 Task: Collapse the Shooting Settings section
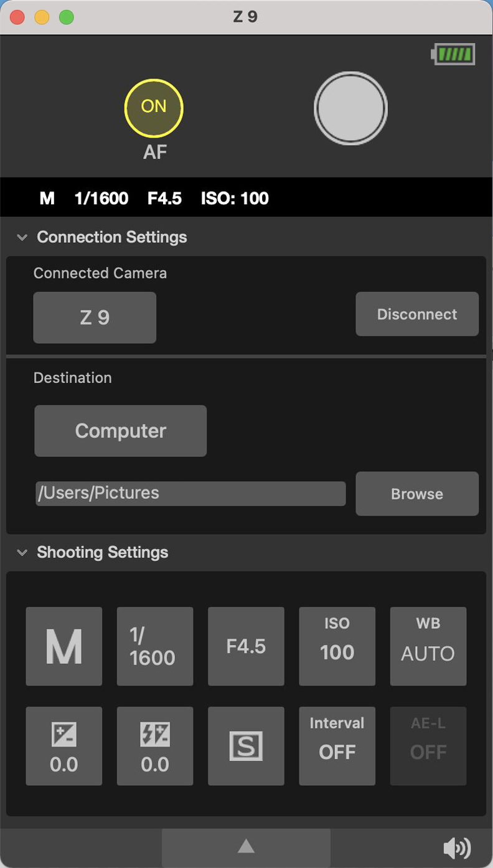[22, 552]
